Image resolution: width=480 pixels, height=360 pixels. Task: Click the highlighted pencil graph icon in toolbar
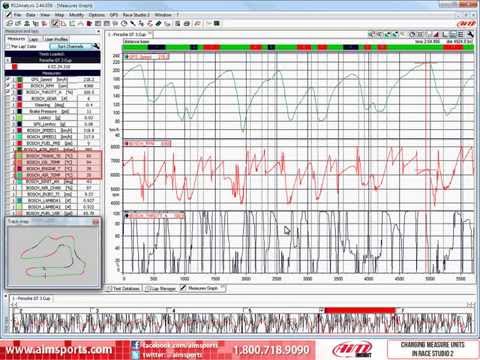coord(55,24)
